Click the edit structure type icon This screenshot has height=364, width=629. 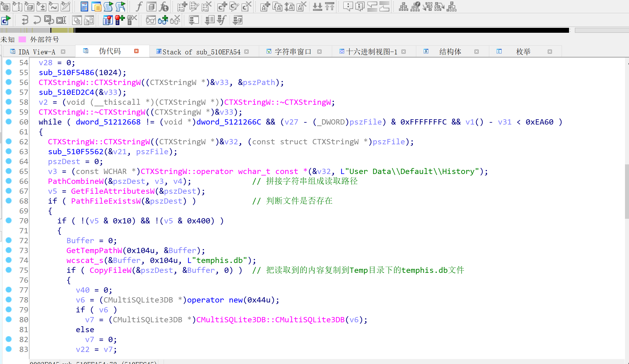195,6
